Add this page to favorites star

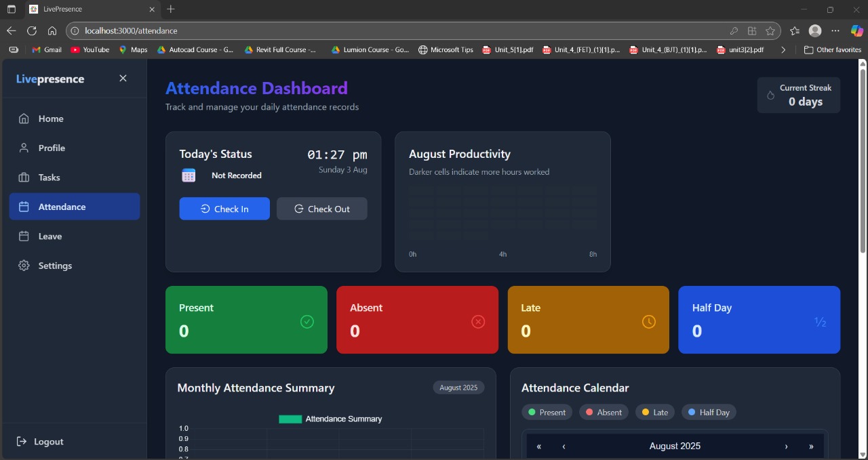770,31
